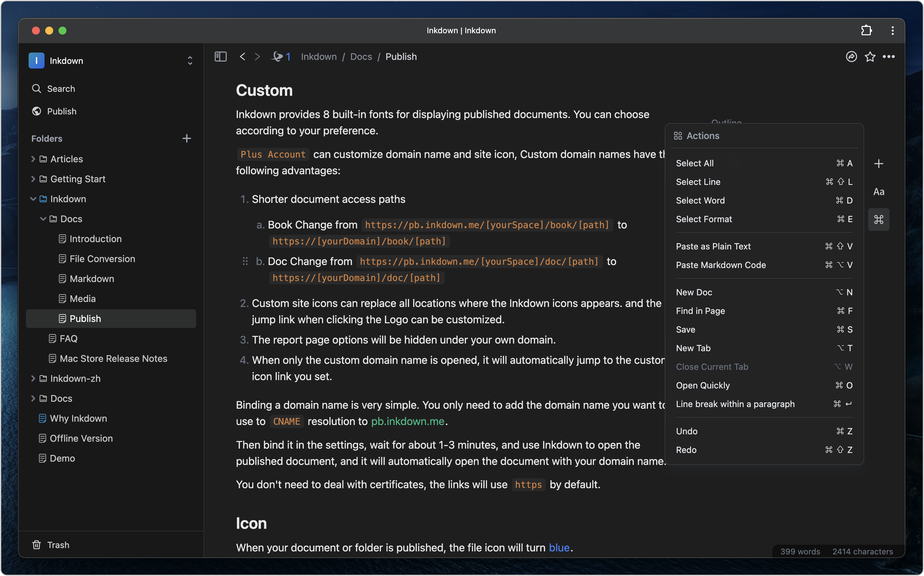Click the blue link text
Viewport: 924px width, 576px height.
tap(559, 547)
